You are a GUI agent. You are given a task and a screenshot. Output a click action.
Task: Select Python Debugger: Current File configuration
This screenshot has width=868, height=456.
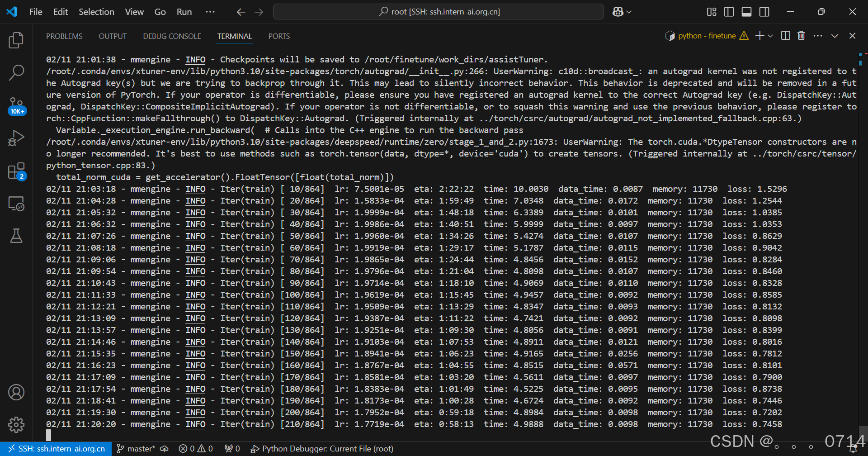tap(322, 449)
